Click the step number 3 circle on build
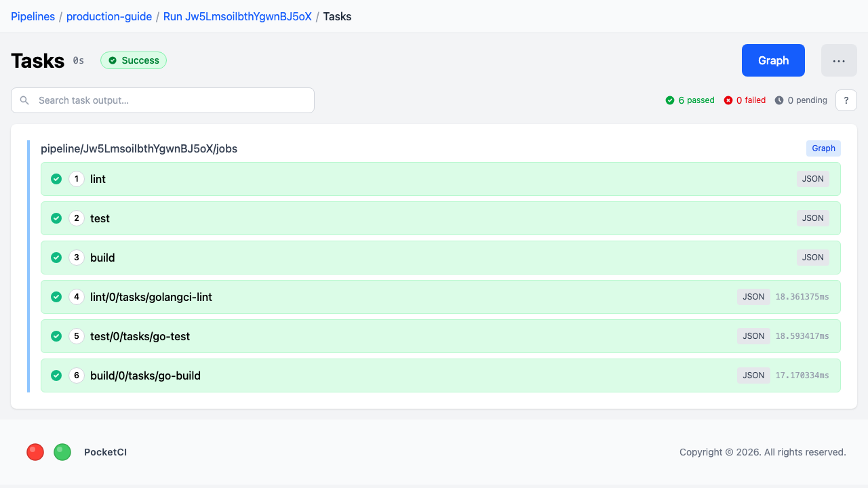The height and width of the screenshot is (488, 868). pyautogui.click(x=76, y=258)
